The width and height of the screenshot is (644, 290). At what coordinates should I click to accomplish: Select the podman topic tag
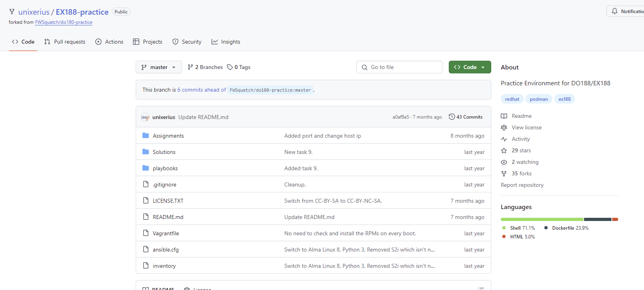pos(539,99)
